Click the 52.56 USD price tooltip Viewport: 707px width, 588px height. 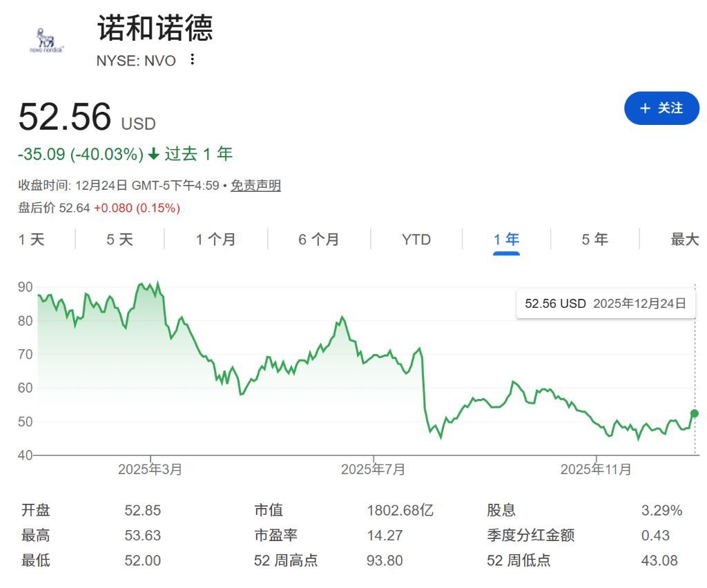[606, 304]
